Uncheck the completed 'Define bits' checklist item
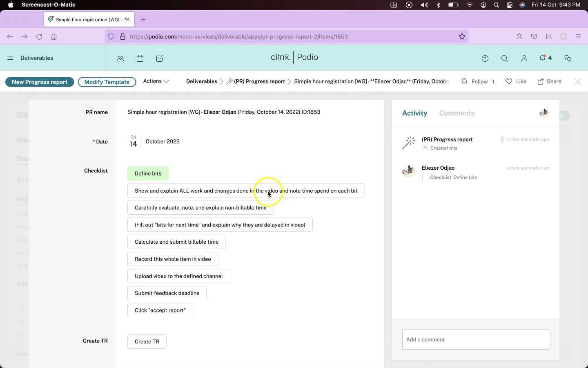The height and width of the screenshot is (368, 588). (x=148, y=173)
